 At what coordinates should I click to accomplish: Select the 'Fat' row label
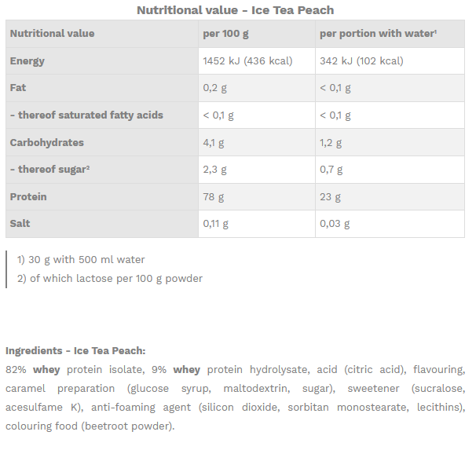pos(18,88)
